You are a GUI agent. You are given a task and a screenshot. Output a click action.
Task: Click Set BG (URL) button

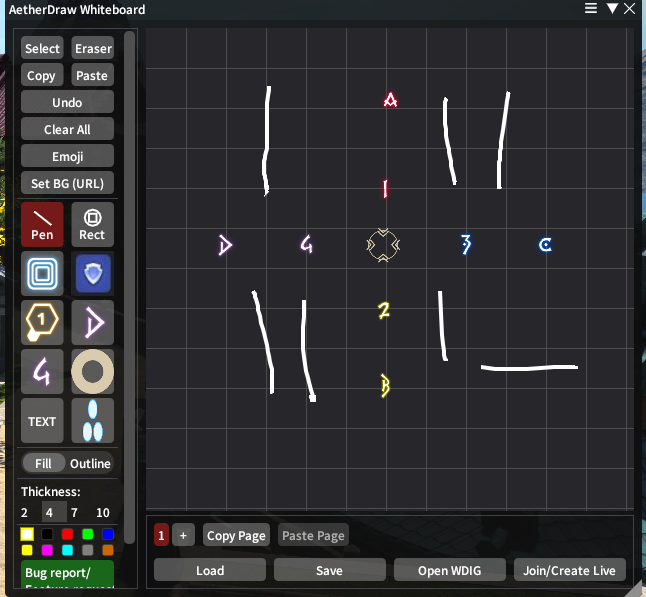click(68, 183)
